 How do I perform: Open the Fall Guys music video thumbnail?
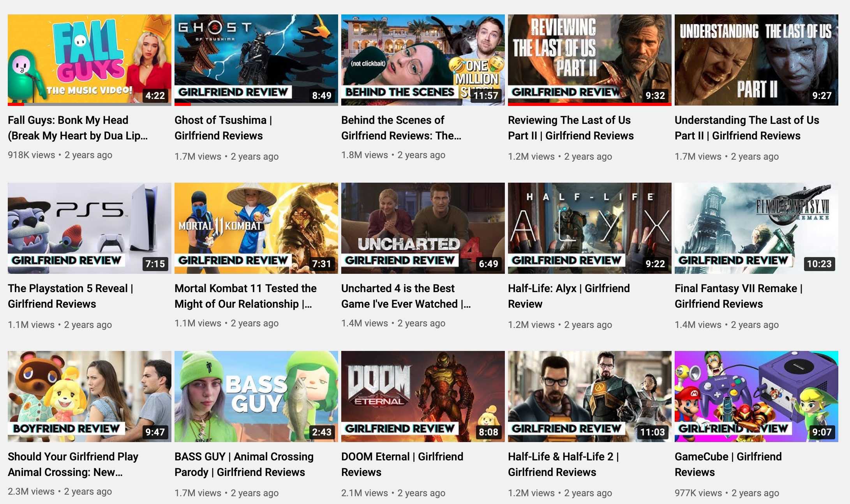click(89, 60)
